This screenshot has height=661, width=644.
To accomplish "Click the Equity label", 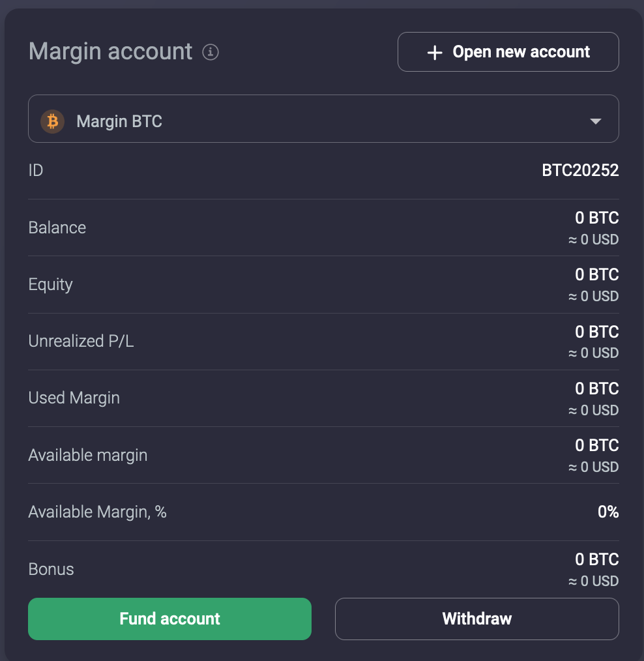I will (50, 284).
